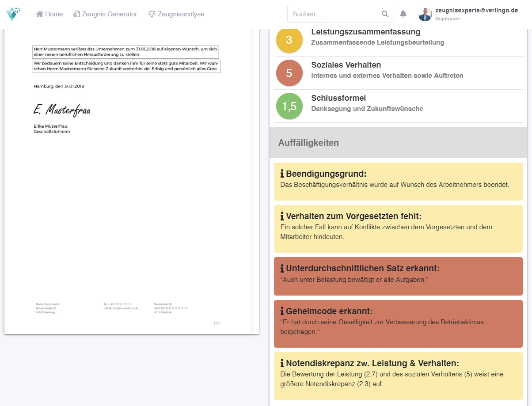Viewport: 532px width, 406px height.
Task: Click the boxed sentence 'Wir bedauern seine Entscheidung'
Action: coord(126,67)
